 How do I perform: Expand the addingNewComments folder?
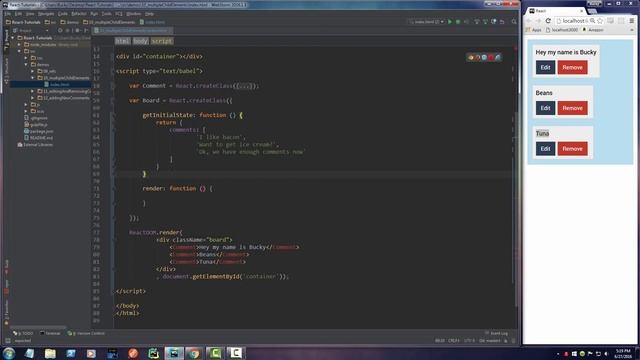point(33,98)
